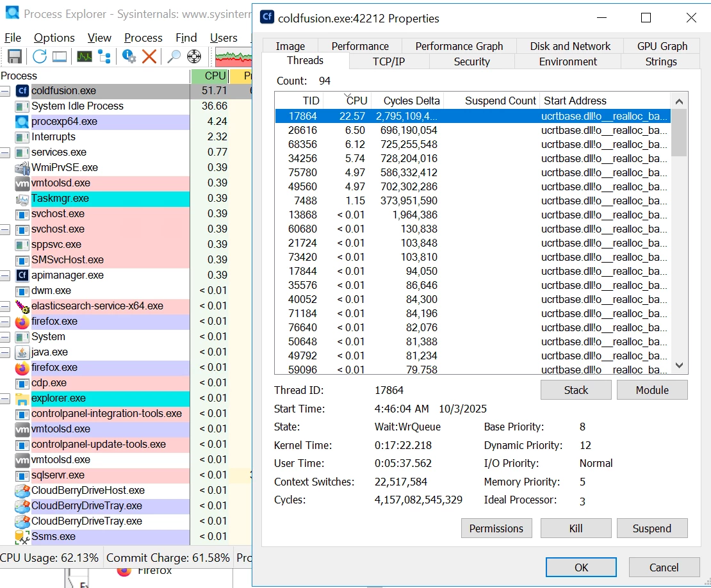Click the java.exe coffee cup icon
The width and height of the screenshot is (711, 588).
[x=22, y=352]
